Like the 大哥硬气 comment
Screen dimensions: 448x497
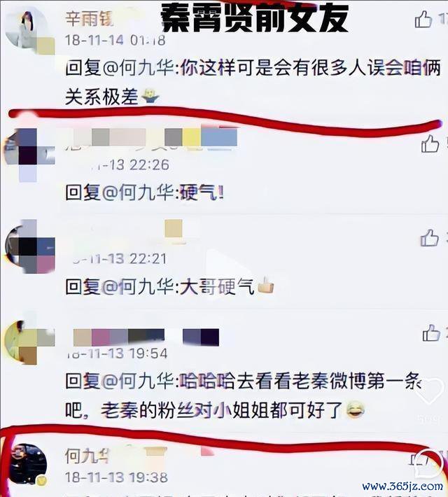tap(430, 238)
